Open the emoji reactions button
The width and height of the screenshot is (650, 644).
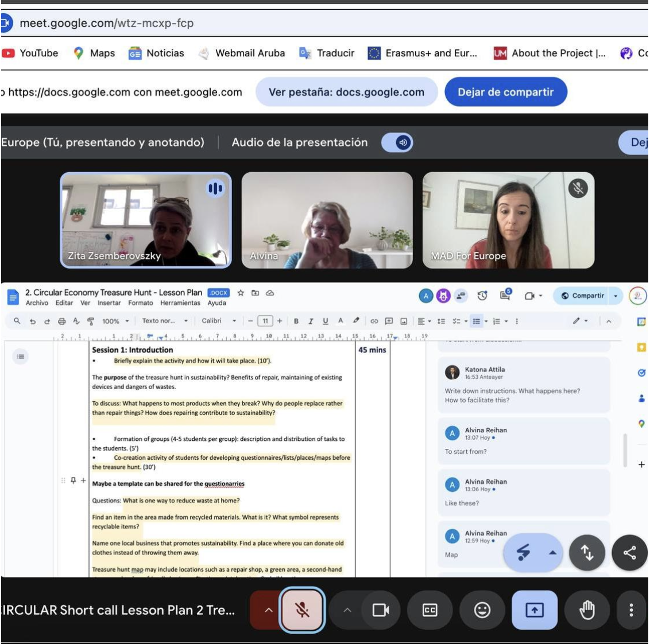[x=482, y=610]
